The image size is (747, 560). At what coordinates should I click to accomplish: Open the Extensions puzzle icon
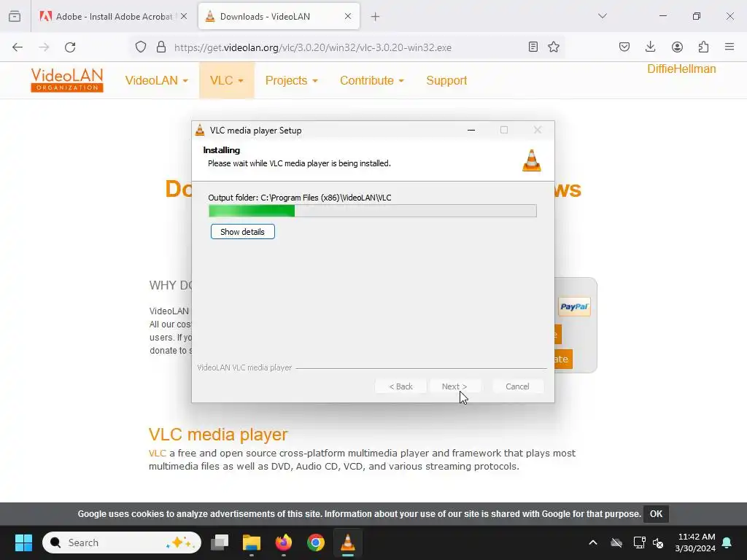pos(703,47)
